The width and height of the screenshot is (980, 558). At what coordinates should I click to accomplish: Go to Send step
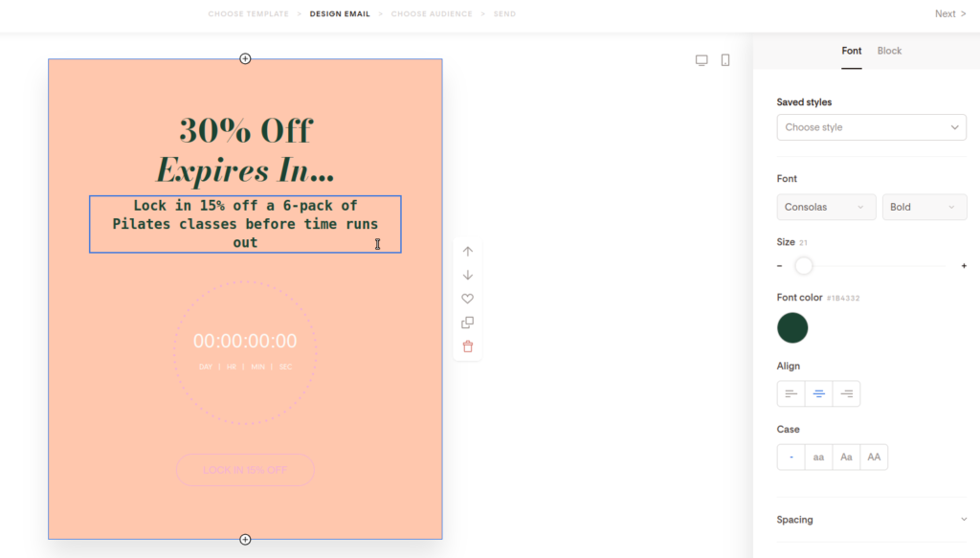[504, 13]
